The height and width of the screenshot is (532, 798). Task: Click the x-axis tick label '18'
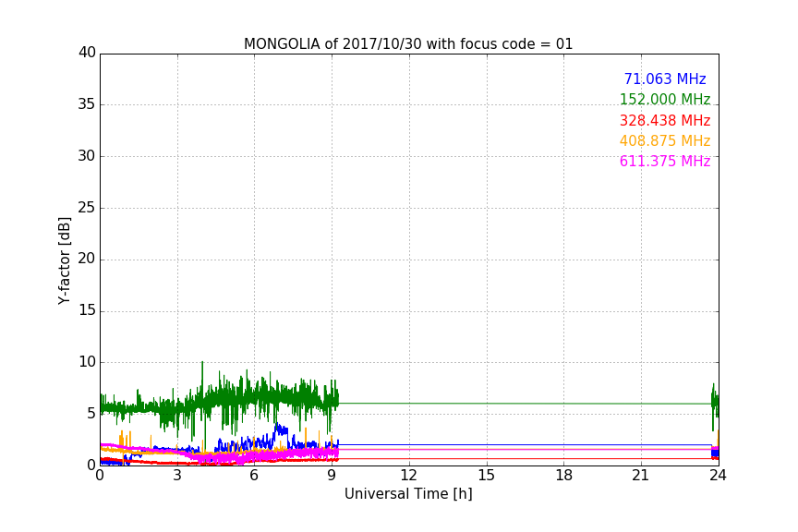coord(564,476)
